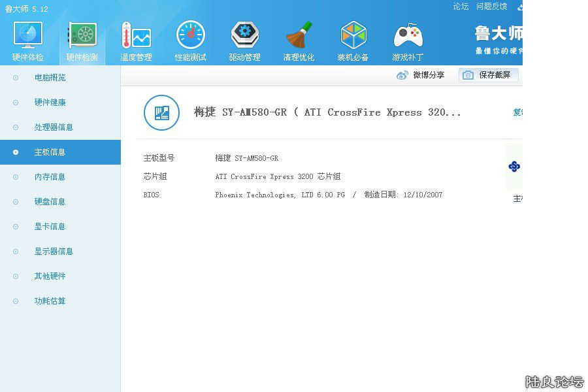Open 驱动管理 driver management icon

coord(244,41)
